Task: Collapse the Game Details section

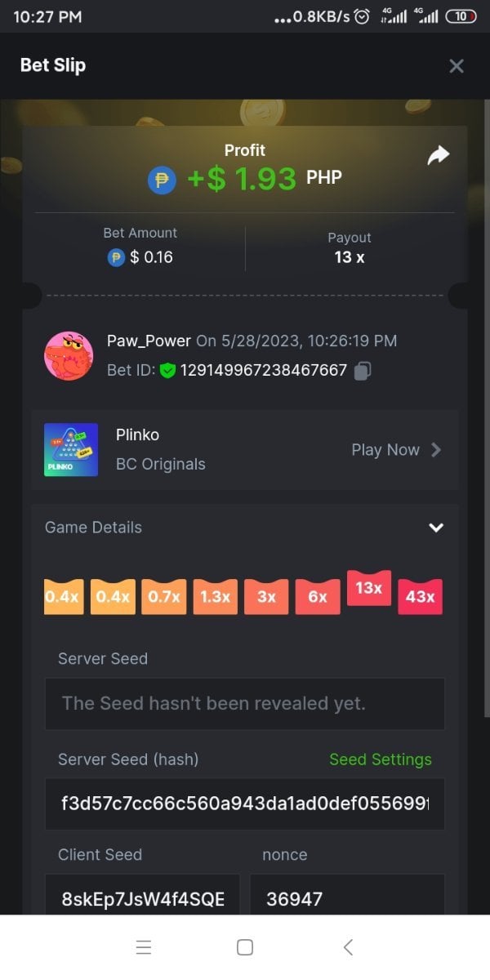Action: coord(436,528)
